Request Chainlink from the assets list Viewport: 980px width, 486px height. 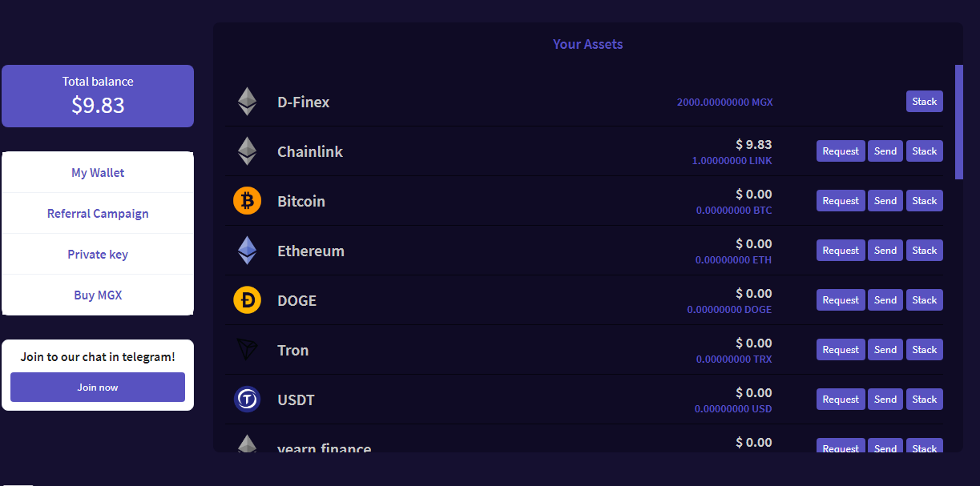click(x=841, y=151)
